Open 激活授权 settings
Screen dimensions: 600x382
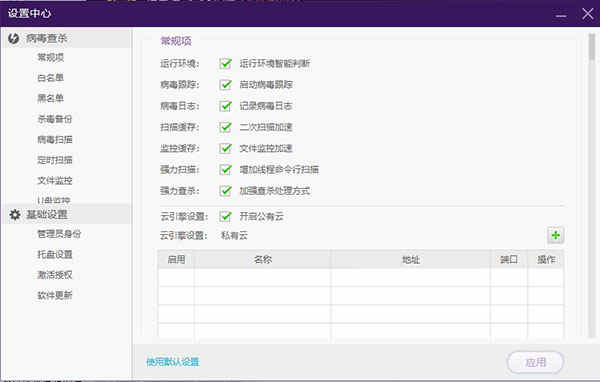click(55, 275)
